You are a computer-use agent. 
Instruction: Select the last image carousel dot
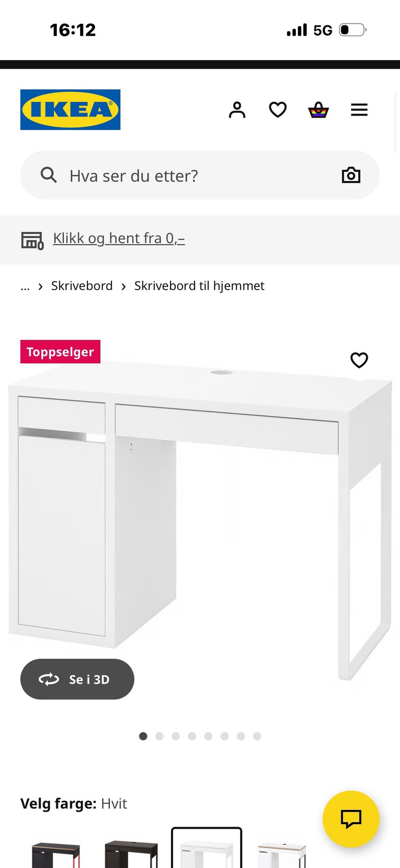click(257, 736)
